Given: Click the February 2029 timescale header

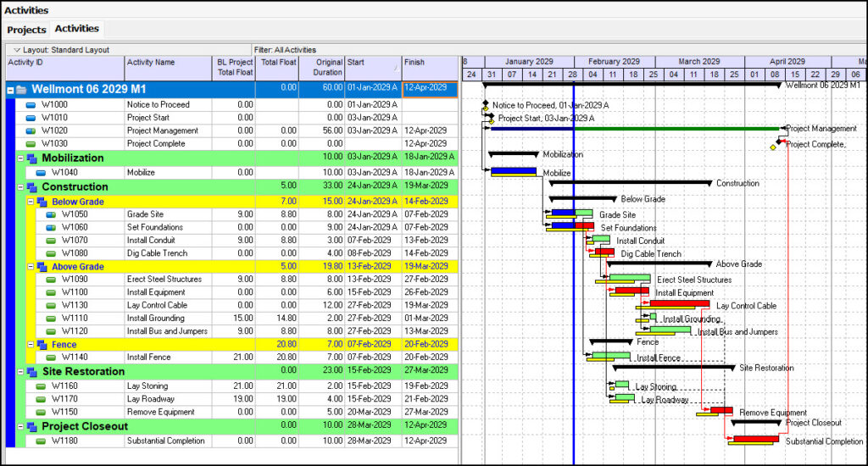Looking at the screenshot, I should pyautogui.click(x=614, y=62).
